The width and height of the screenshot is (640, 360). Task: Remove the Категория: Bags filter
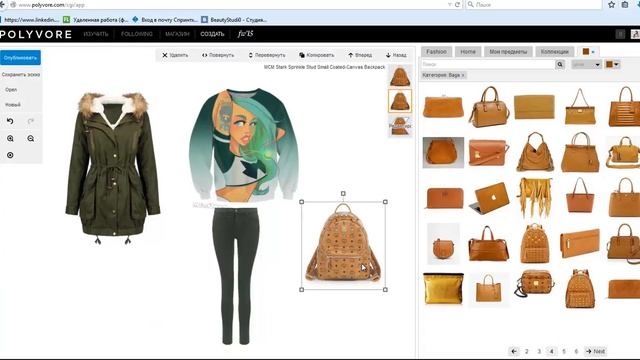coord(463,76)
